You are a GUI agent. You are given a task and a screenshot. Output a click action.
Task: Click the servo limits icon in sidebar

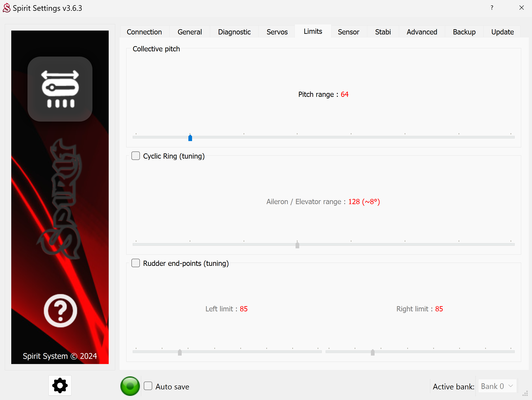(60, 89)
